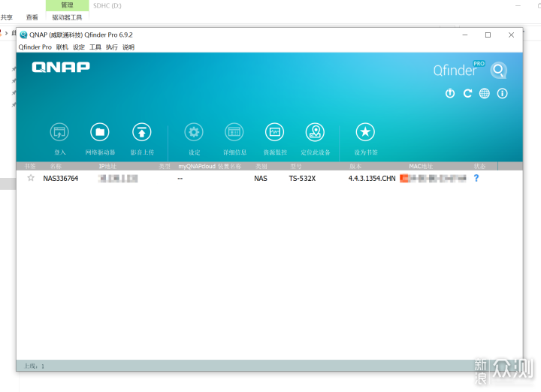Open the 工具 menu
541x392 pixels.
tap(95, 47)
